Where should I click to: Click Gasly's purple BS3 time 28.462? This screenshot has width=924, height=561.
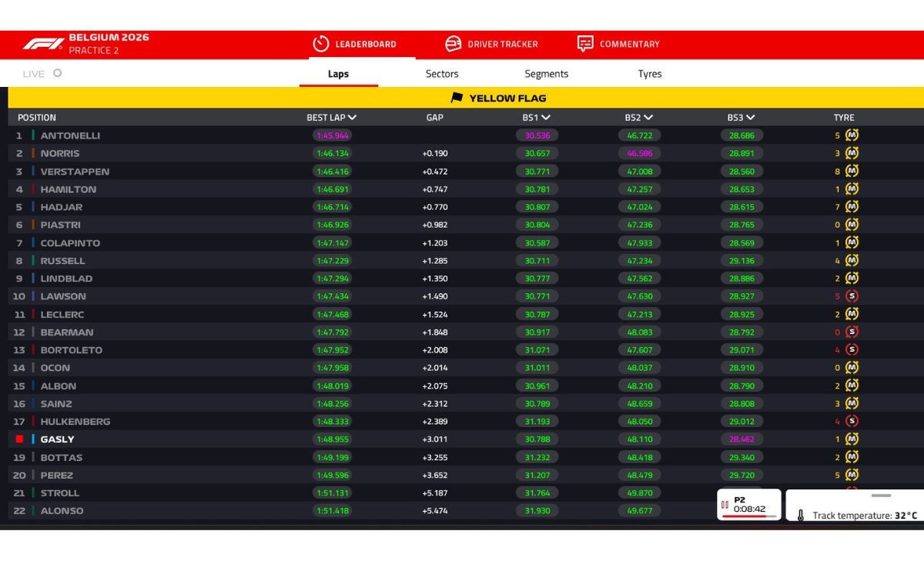tap(742, 439)
